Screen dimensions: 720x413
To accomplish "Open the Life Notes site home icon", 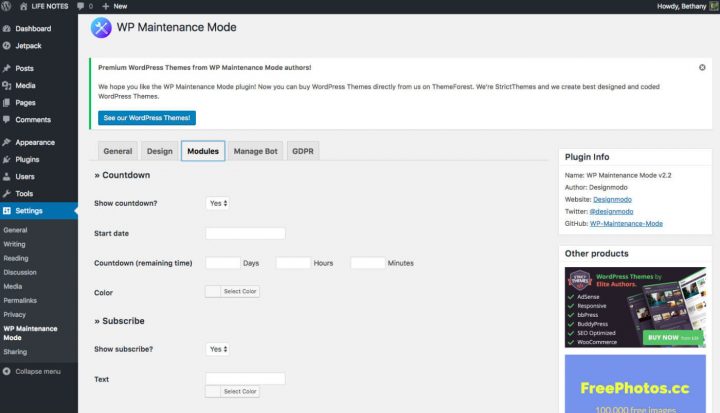I will (x=23, y=6).
